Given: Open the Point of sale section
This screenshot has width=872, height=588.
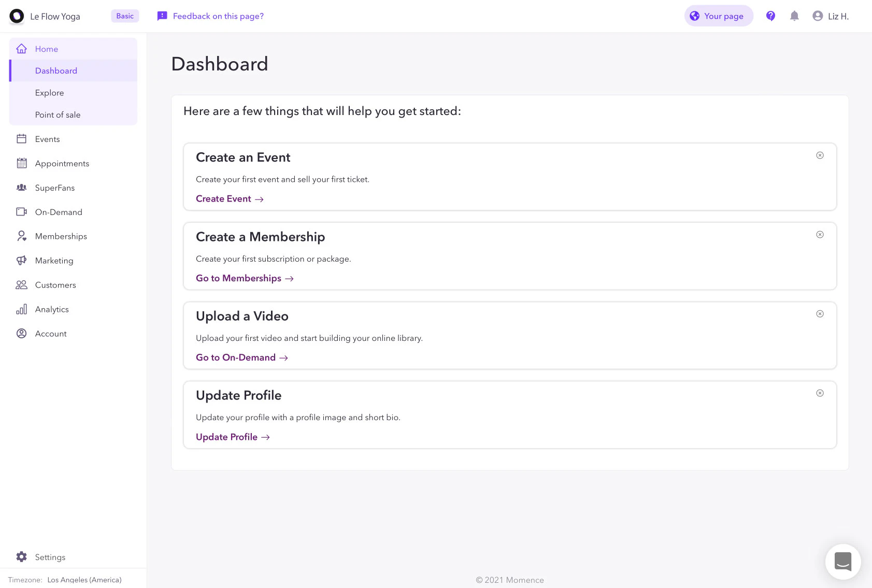Looking at the screenshot, I should [x=58, y=114].
